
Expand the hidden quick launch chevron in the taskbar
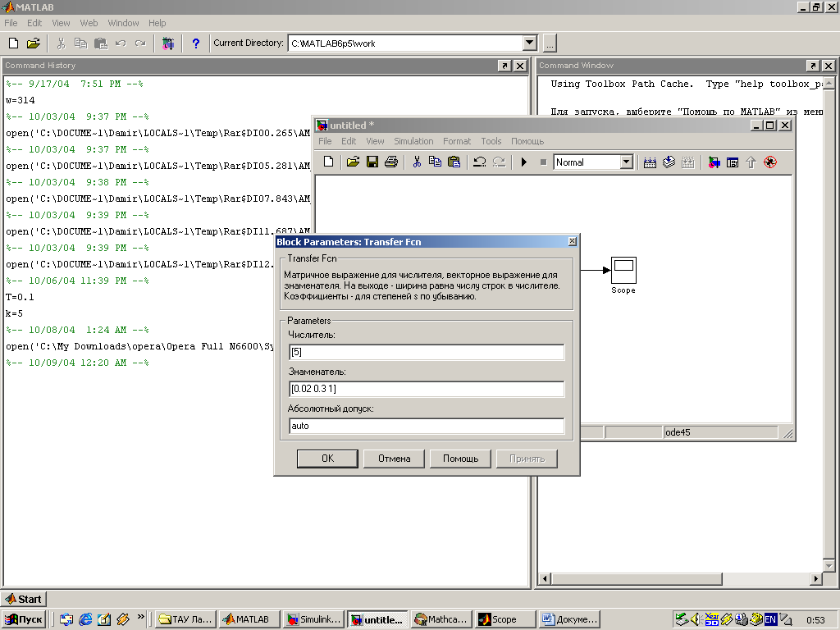pyautogui.click(x=141, y=617)
